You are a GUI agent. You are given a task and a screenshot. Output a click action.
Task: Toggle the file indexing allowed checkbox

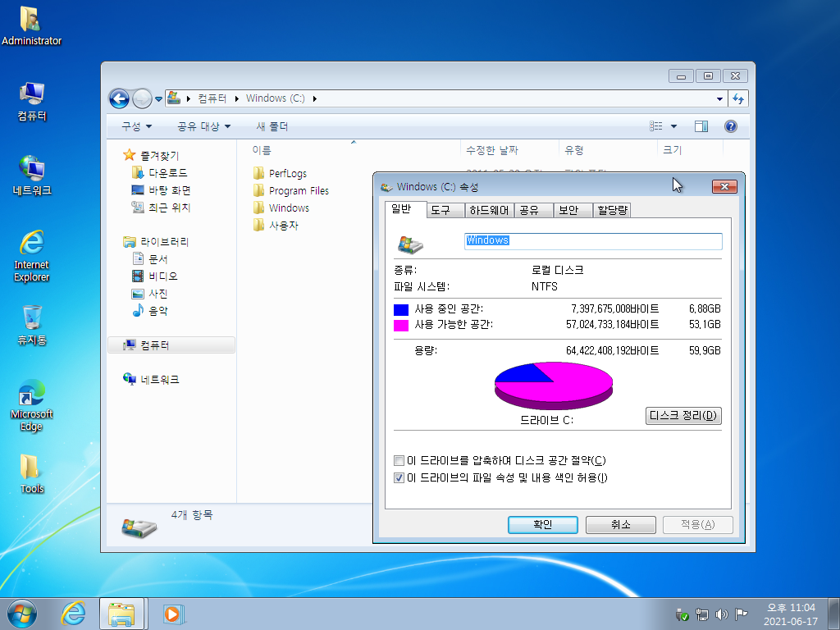(x=399, y=478)
